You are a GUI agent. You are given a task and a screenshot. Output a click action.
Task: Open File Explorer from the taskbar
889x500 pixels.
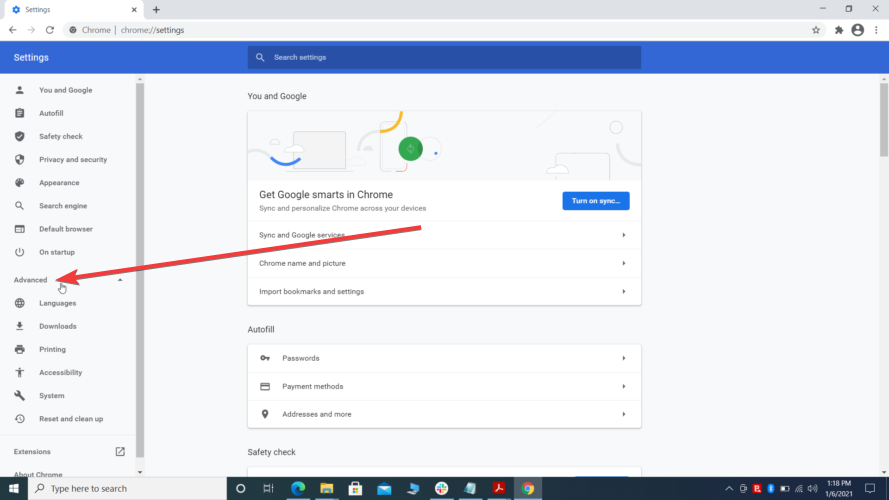327,488
